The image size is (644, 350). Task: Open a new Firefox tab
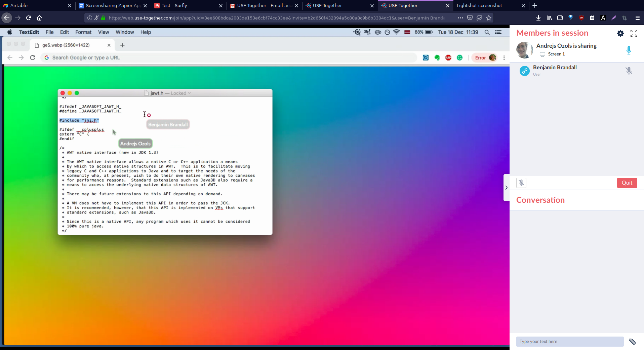[x=535, y=5]
